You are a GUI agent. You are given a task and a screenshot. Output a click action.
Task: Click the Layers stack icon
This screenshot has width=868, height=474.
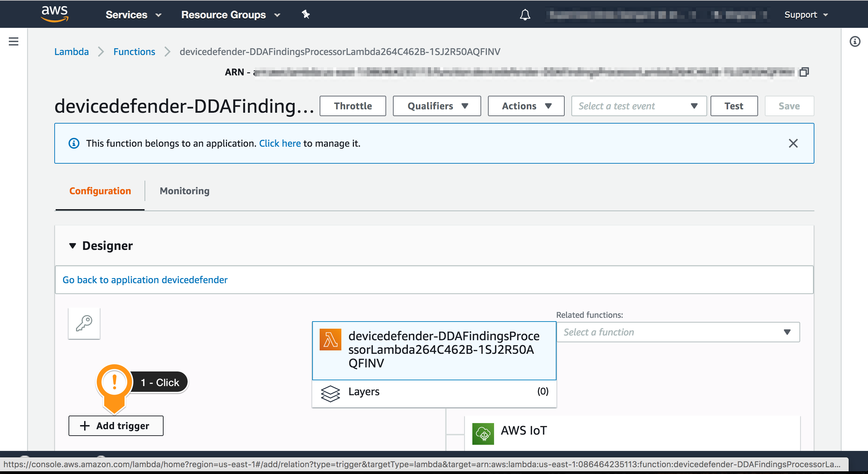(330, 394)
